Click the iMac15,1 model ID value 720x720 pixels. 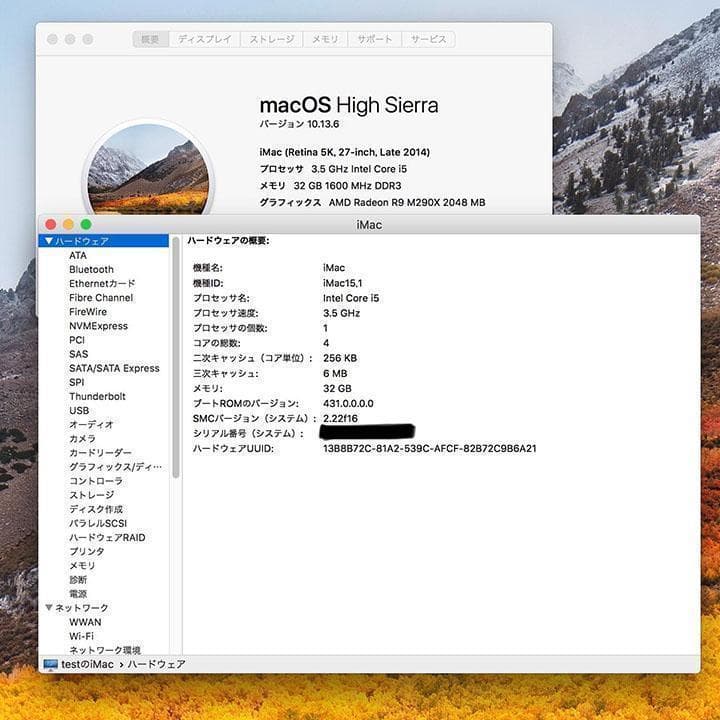pyautogui.click(x=343, y=283)
